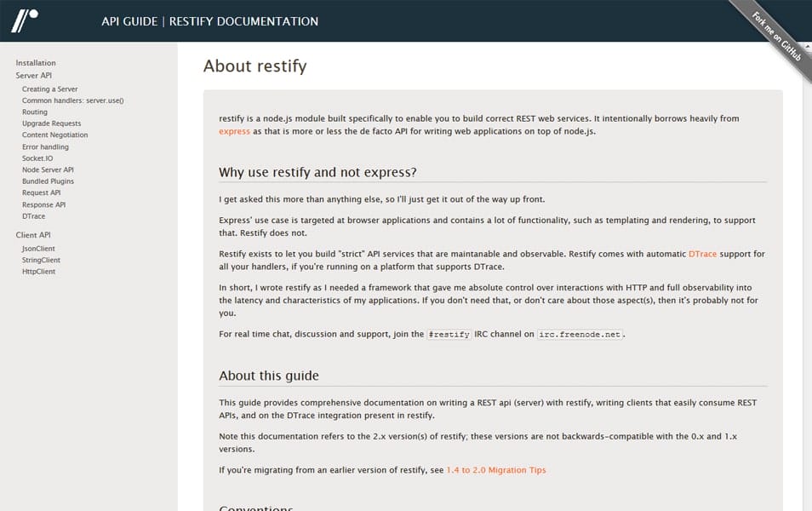The width and height of the screenshot is (812, 511).
Task: Open the Socket.IO sidebar entry
Action: [x=37, y=158]
